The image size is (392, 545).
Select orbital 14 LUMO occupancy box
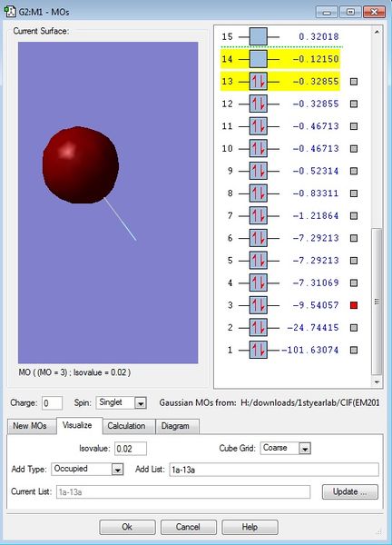(259, 59)
